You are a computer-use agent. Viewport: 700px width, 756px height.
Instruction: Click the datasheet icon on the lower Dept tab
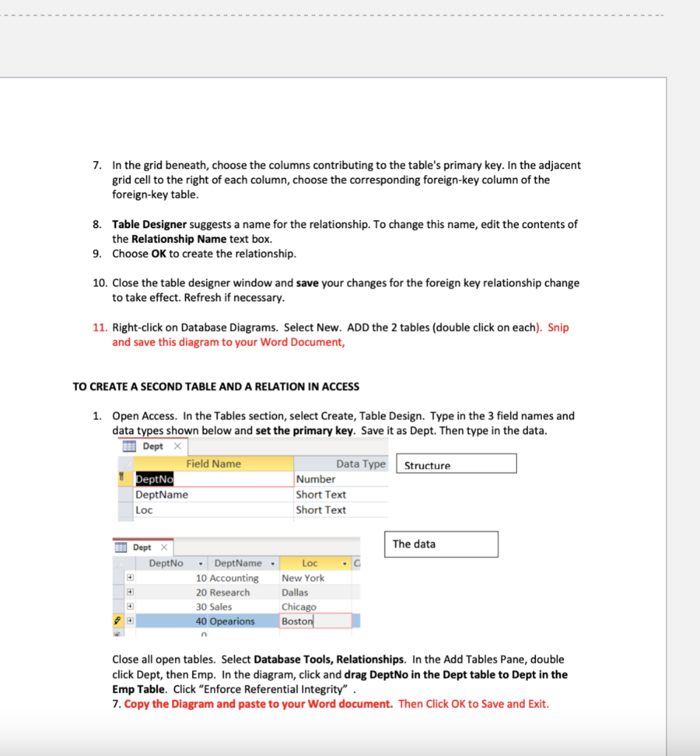[121, 547]
